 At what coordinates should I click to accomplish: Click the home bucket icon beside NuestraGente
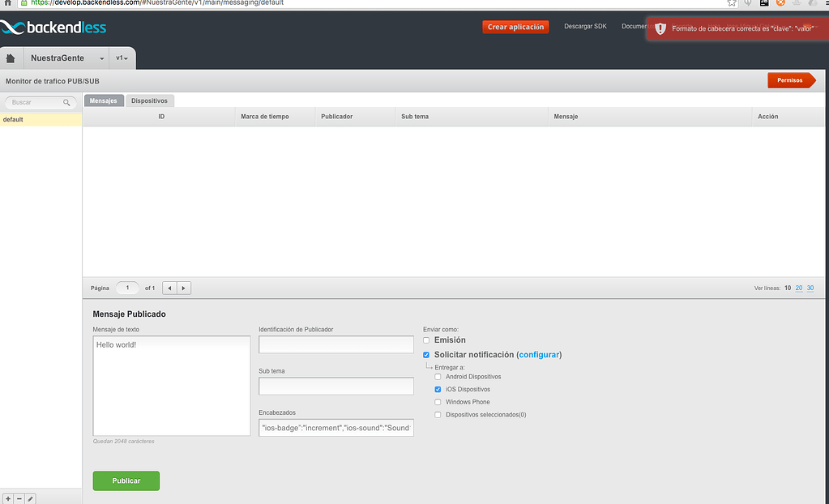pos(11,58)
